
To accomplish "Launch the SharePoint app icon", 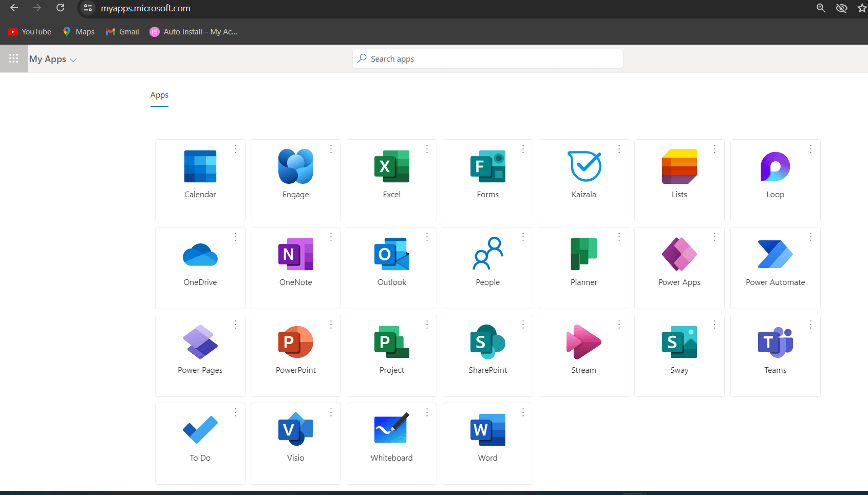I will pyautogui.click(x=488, y=342).
